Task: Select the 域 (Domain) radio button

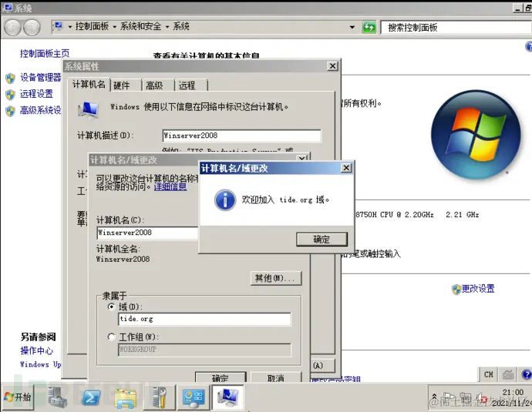Action: (111, 306)
